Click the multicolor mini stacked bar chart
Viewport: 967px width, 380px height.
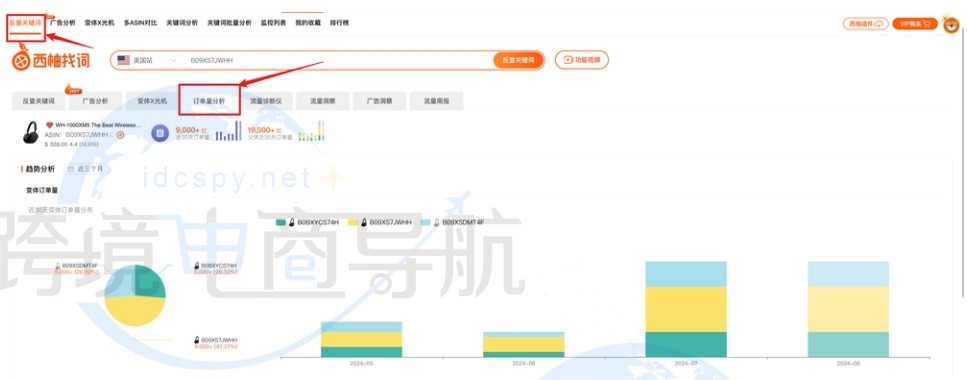click(x=311, y=131)
